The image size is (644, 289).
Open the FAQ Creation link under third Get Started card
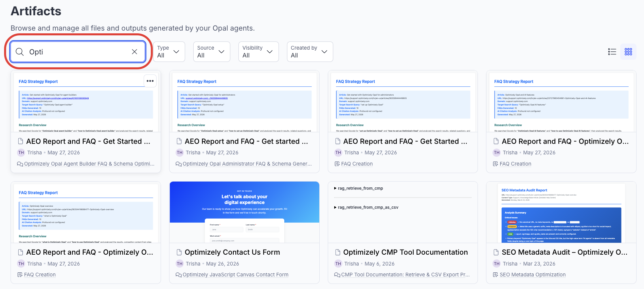coord(357,164)
